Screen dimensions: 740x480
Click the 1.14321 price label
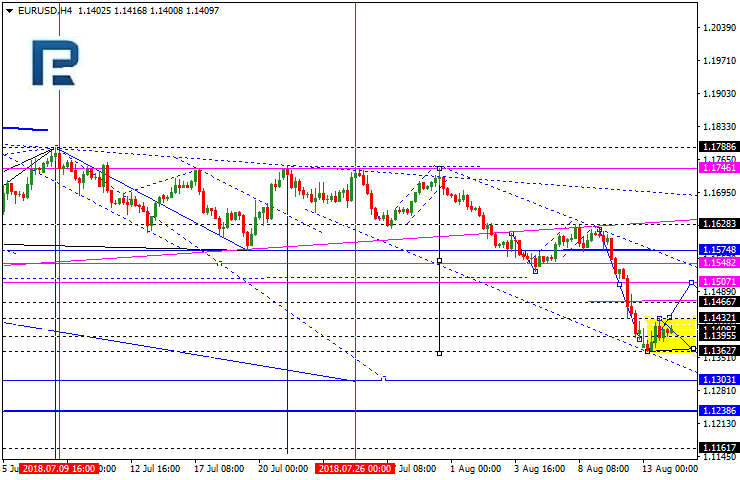[719, 318]
